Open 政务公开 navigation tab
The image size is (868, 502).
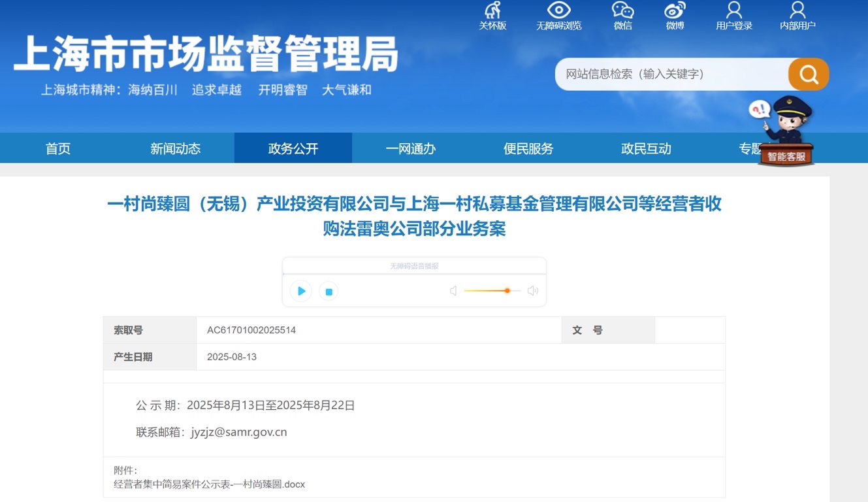click(x=293, y=148)
